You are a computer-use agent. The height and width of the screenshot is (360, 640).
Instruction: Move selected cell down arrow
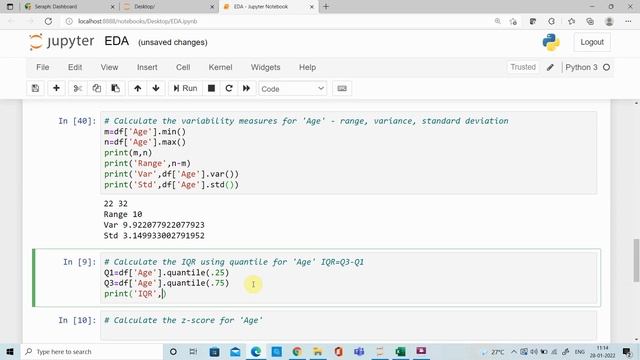point(156,89)
